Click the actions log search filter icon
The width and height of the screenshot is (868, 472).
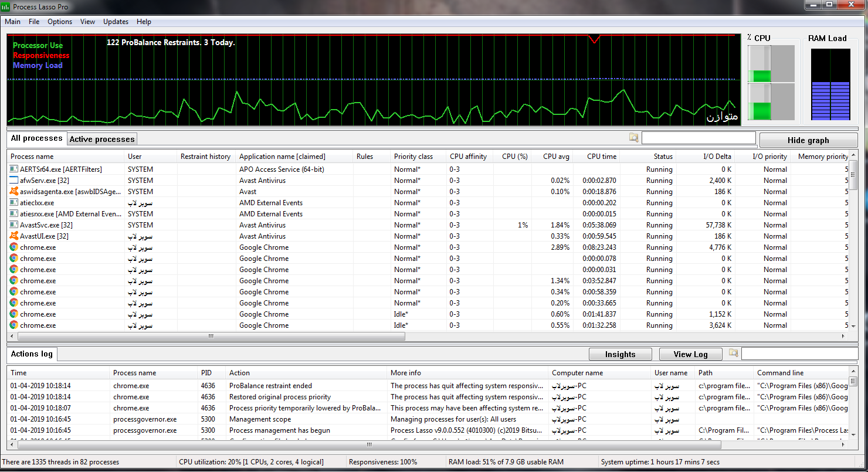[733, 353]
